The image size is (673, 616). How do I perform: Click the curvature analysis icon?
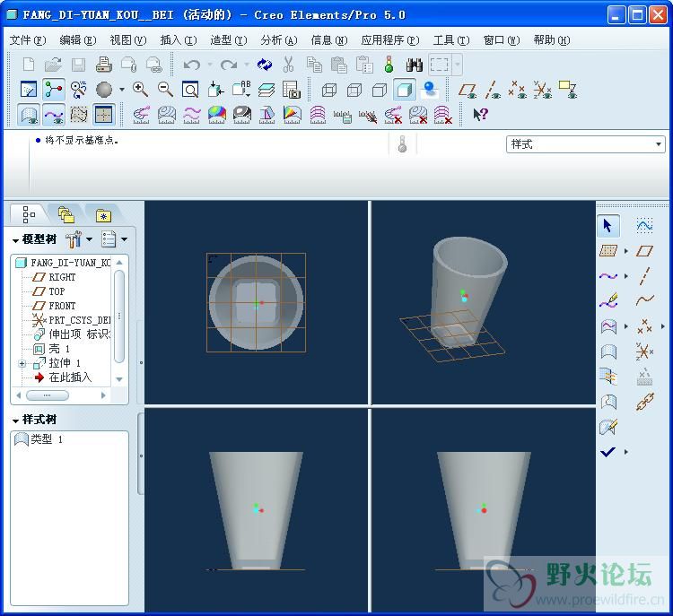[141, 115]
